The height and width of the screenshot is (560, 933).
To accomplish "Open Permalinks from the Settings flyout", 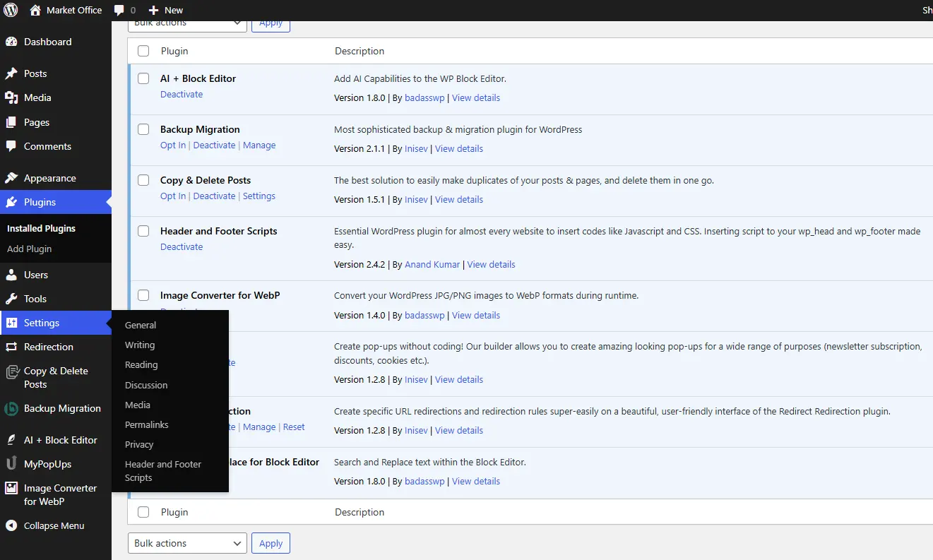I will pyautogui.click(x=147, y=424).
